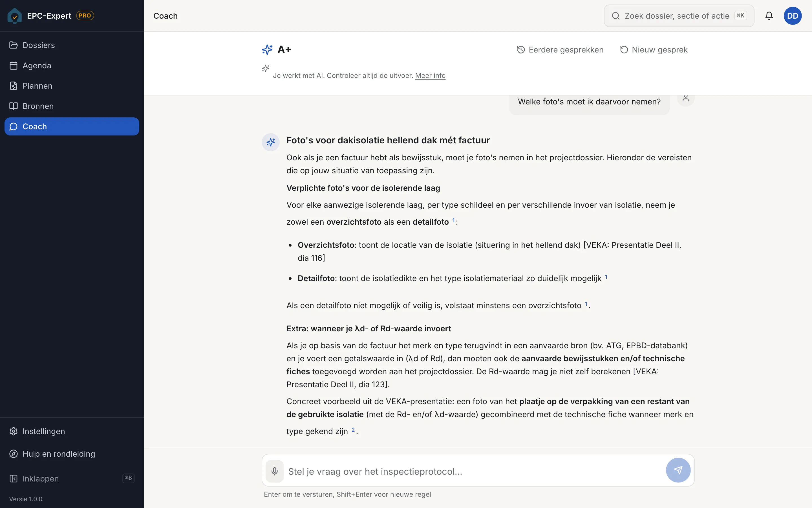Open footnote 2 after type gekend zijn
Screen dimensions: 812x508
(x=353, y=430)
